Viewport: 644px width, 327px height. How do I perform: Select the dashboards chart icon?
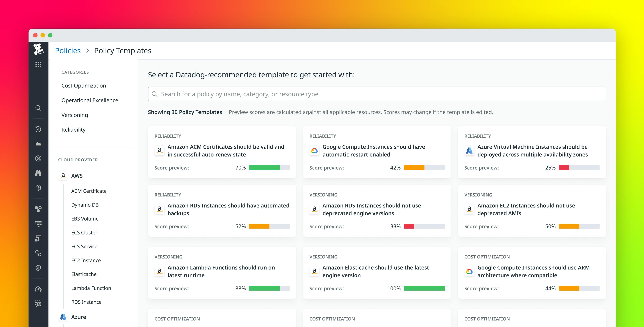[x=38, y=144]
